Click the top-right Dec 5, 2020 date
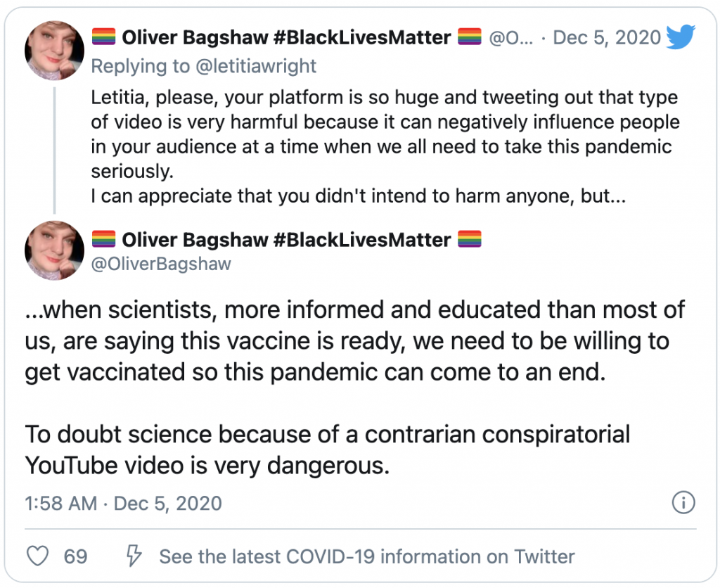 tap(607, 38)
